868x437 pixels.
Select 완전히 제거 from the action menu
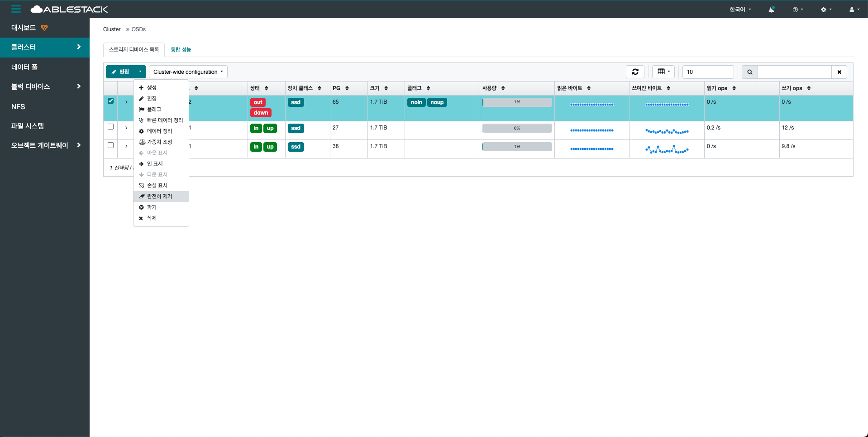(x=159, y=196)
